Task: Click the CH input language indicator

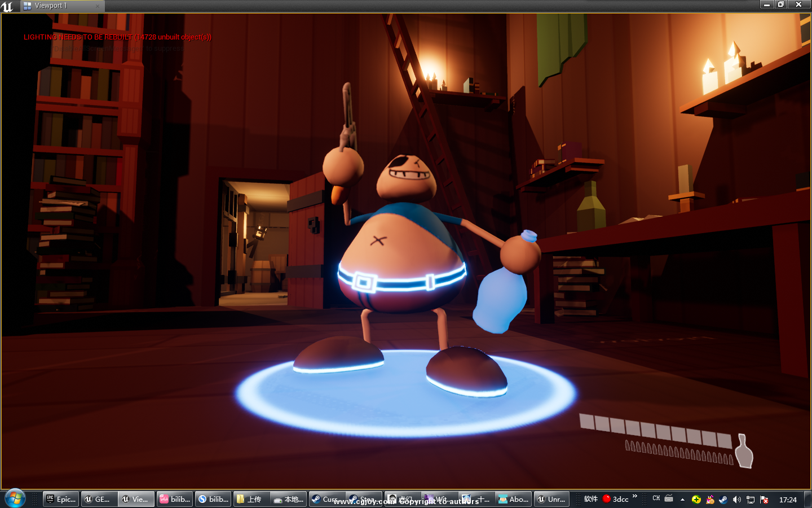Action: (x=656, y=498)
